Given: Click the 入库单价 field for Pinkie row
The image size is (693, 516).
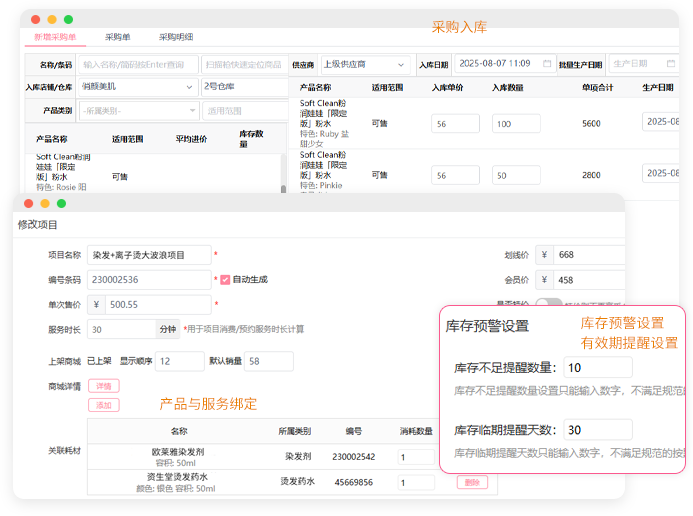Looking at the screenshot, I should 455,175.
